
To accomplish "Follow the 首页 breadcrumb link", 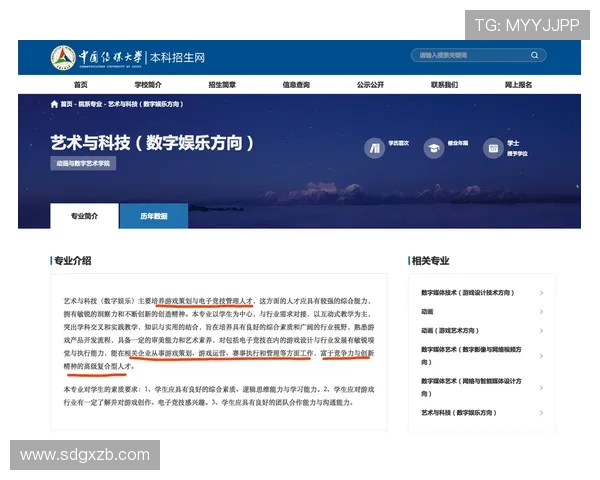I will tap(66, 104).
